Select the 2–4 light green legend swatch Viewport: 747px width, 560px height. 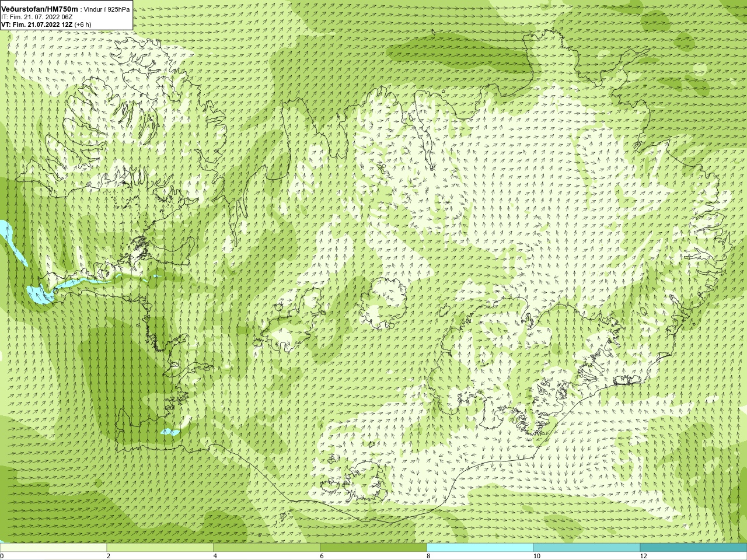pyautogui.click(x=160, y=548)
